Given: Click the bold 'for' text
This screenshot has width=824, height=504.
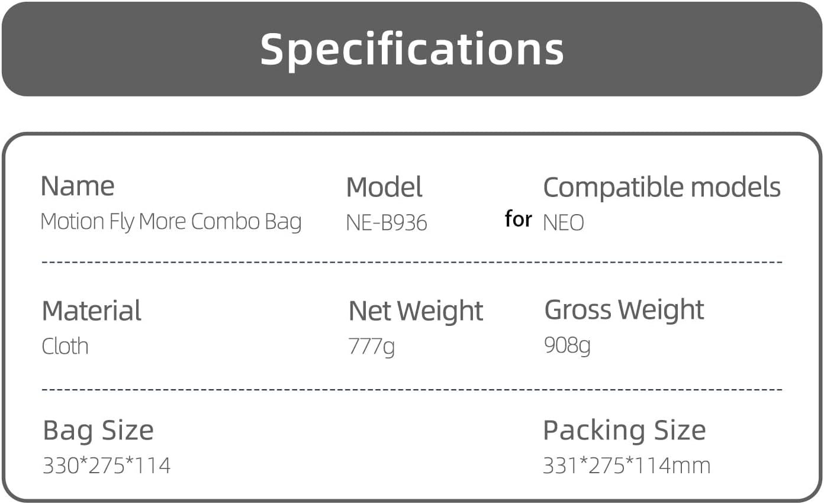Looking at the screenshot, I should (x=519, y=219).
